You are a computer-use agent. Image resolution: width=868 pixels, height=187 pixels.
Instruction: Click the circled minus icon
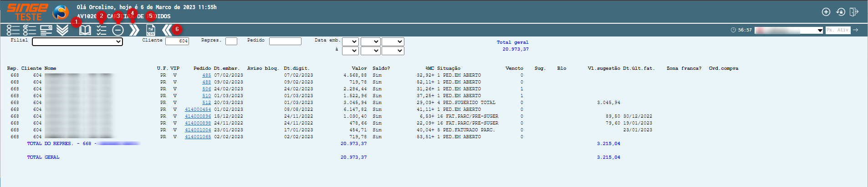118,30
